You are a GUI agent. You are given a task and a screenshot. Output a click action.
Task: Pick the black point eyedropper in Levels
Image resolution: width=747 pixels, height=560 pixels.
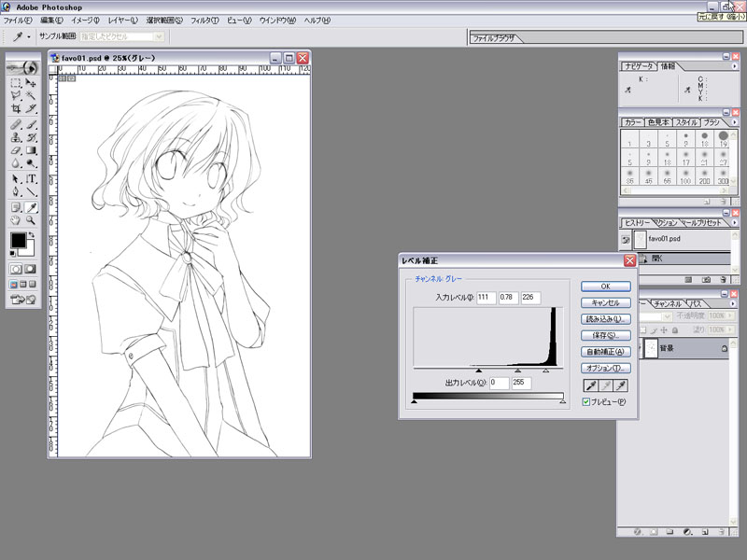pos(591,385)
